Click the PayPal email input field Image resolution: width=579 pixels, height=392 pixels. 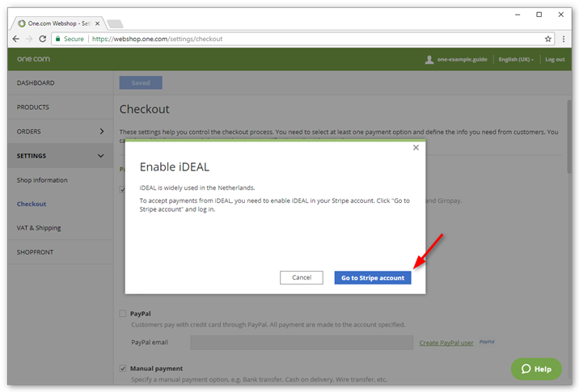(x=302, y=343)
